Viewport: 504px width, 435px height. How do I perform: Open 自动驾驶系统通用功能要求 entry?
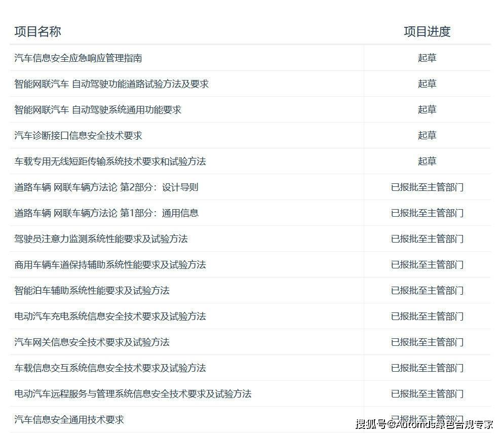point(98,110)
